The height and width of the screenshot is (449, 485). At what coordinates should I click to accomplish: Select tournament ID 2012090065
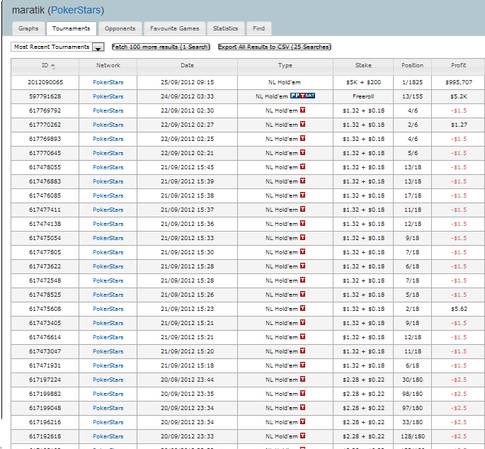(x=45, y=82)
